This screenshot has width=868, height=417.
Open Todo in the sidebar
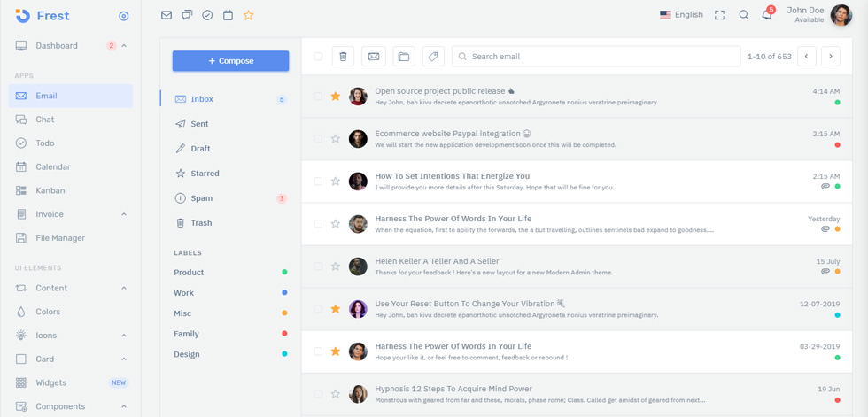71,143
